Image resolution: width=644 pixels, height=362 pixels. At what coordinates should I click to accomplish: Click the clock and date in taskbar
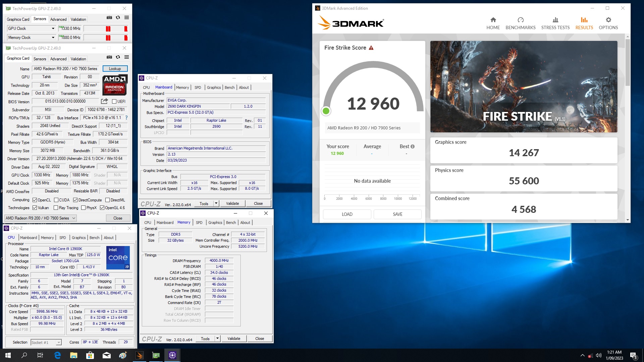[614, 355]
